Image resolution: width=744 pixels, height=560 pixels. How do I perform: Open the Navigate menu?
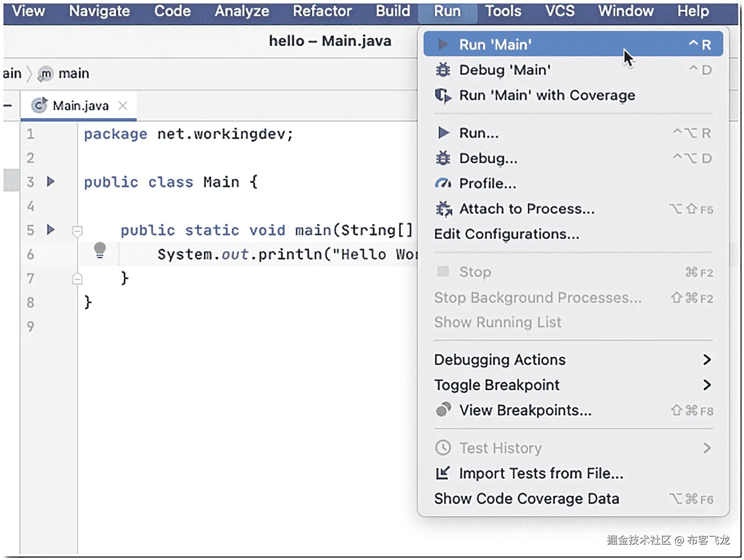click(99, 11)
